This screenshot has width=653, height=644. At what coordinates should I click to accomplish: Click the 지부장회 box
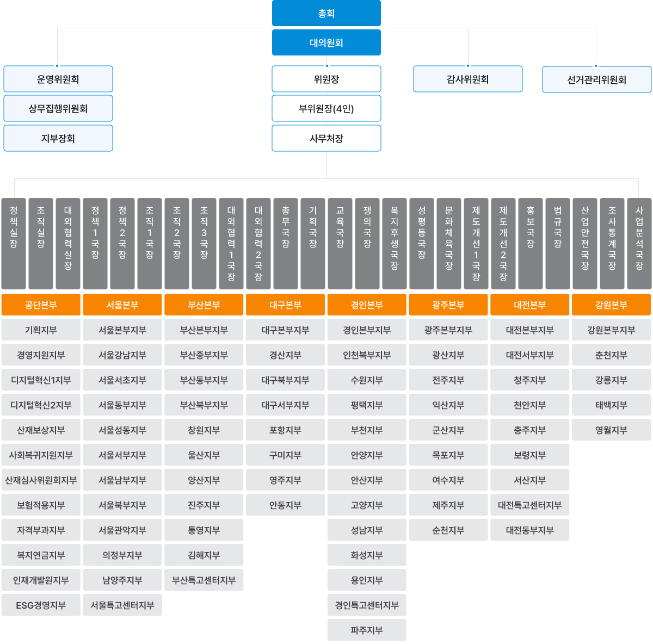click(58, 139)
